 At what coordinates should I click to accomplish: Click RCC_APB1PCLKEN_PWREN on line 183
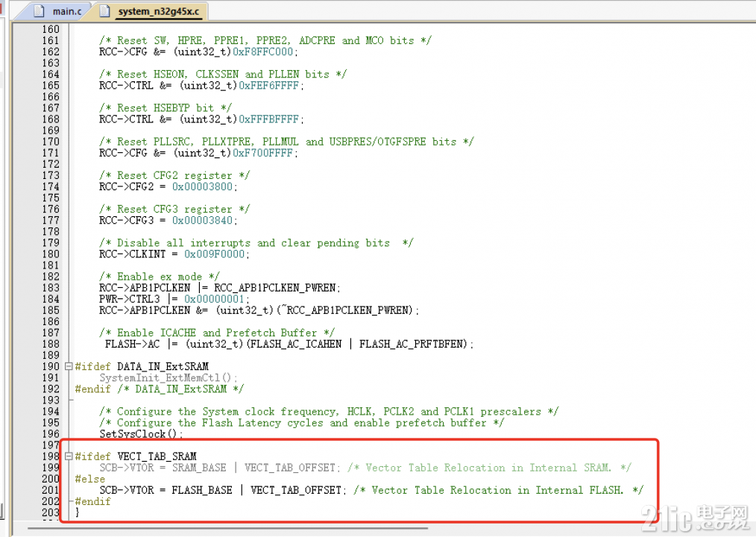(274, 288)
